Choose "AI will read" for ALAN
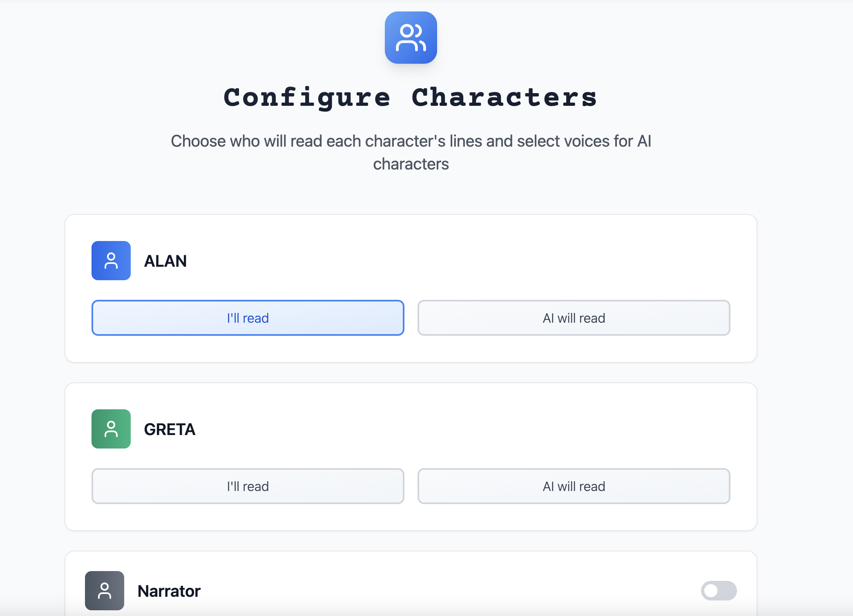 (574, 318)
